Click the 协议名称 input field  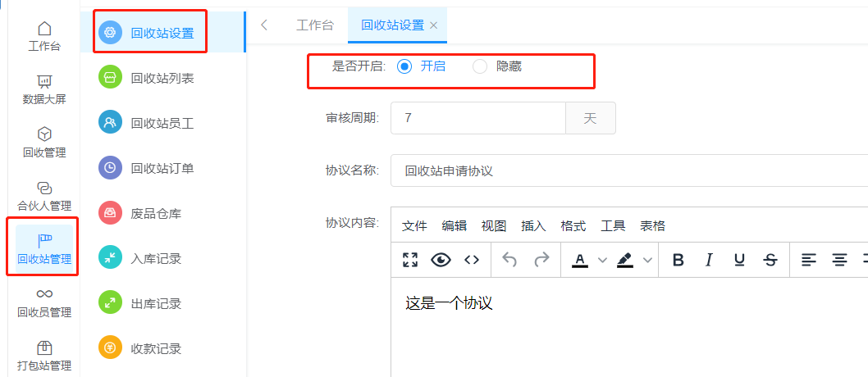pyautogui.click(x=629, y=170)
